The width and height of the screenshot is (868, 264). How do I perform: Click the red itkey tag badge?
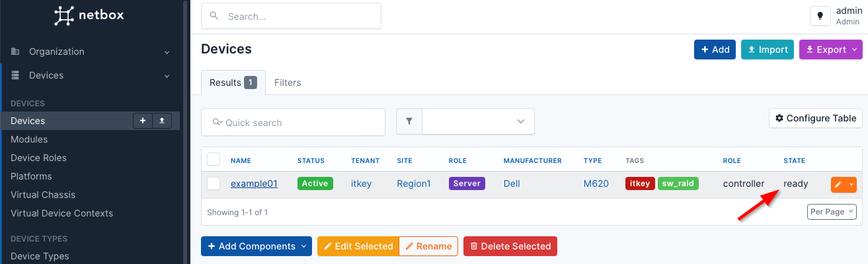coord(640,183)
